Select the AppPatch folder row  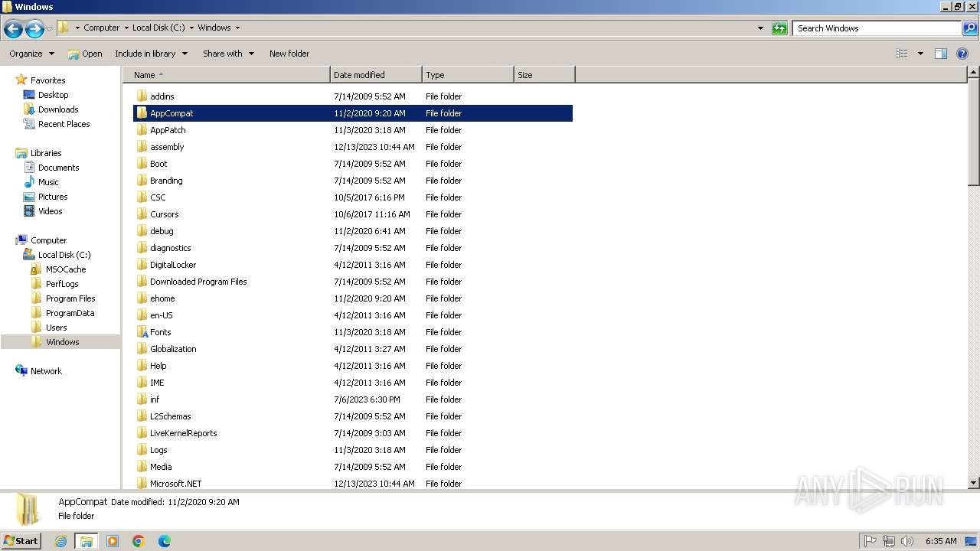click(353, 130)
